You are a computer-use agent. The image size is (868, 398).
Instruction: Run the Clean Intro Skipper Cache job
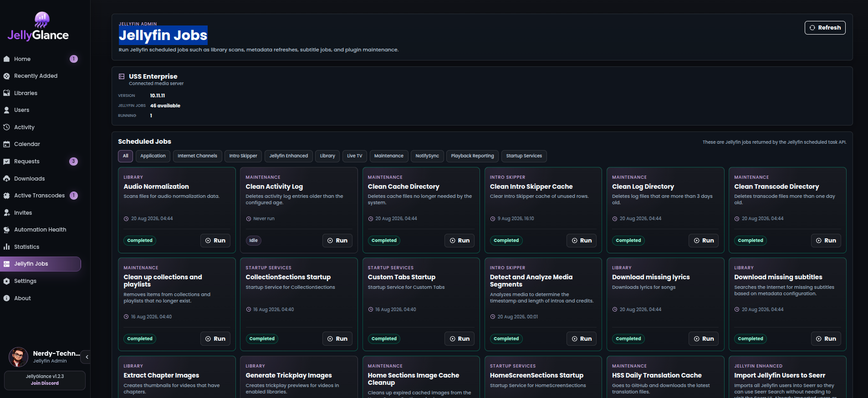[x=582, y=241]
